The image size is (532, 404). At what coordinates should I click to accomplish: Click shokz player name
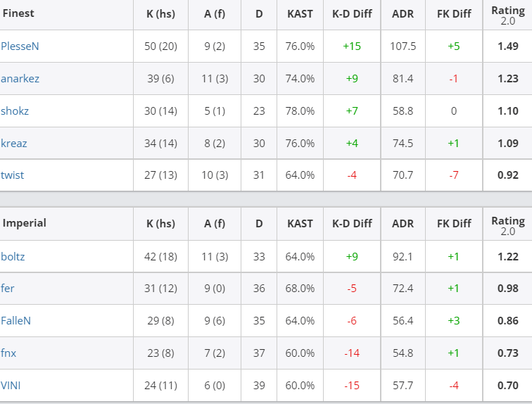coord(15,111)
